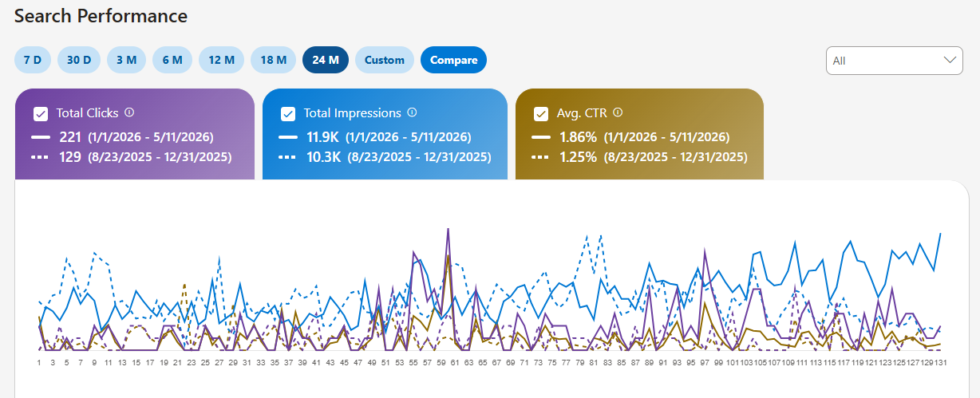Click the Search Performance heading
980x398 pixels.
coord(101,16)
